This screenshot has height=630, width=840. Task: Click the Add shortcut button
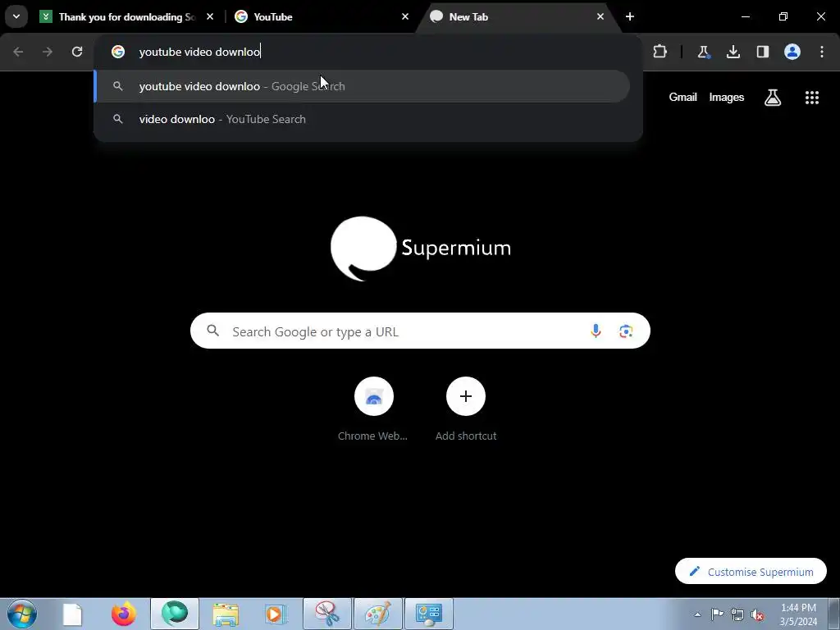(x=466, y=409)
